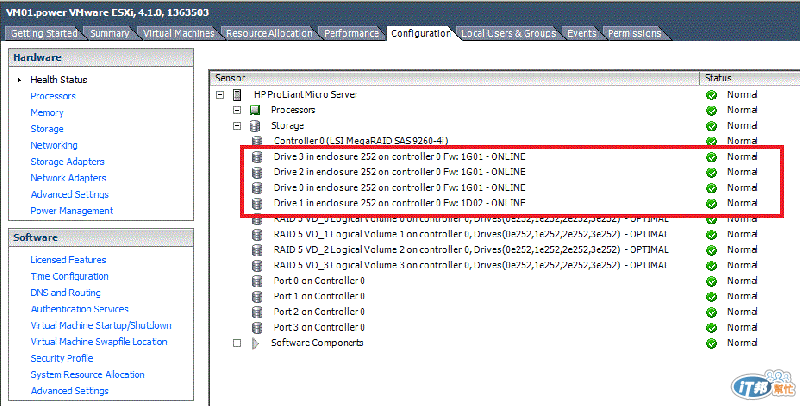Click the Storage node disk icon
This screenshot has height=406, width=800.
[x=255, y=125]
